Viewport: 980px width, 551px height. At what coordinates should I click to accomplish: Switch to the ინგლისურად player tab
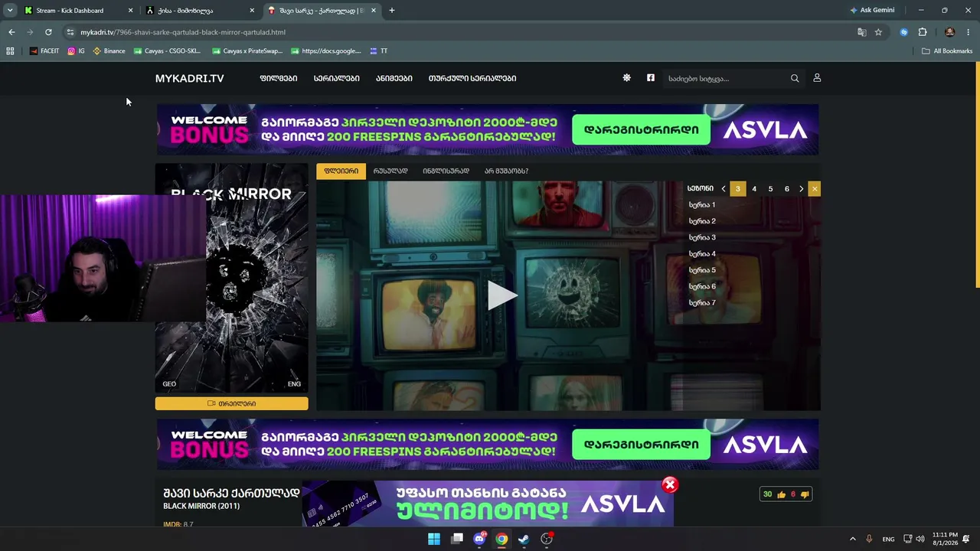click(446, 171)
